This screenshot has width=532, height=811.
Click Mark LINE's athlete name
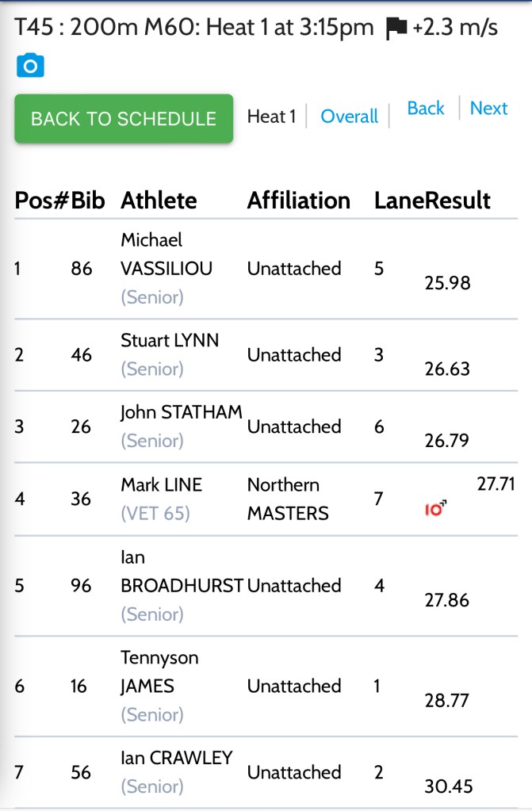(x=161, y=484)
